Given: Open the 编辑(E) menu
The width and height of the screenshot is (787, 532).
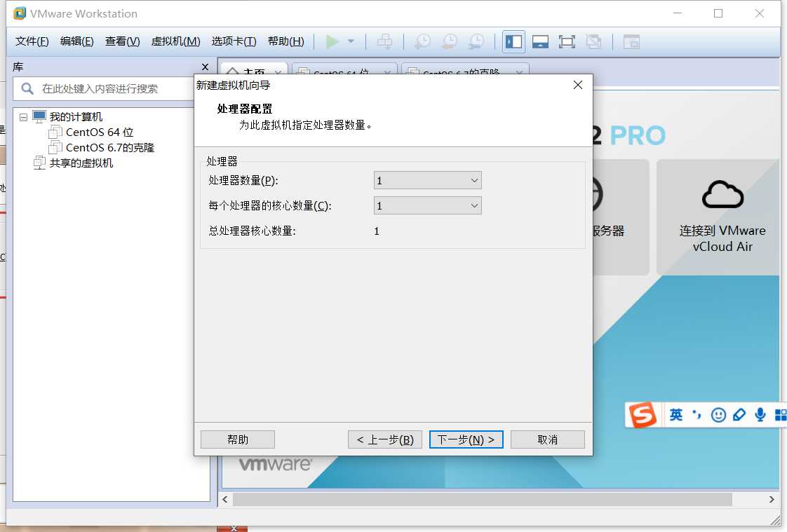Looking at the screenshot, I should pyautogui.click(x=76, y=41).
